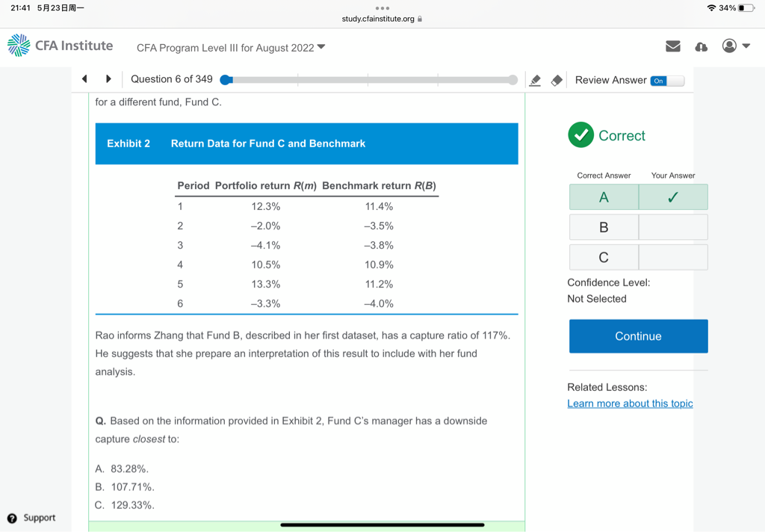Expand the user account menu arrow
This screenshot has height=532, width=765.
[746, 46]
